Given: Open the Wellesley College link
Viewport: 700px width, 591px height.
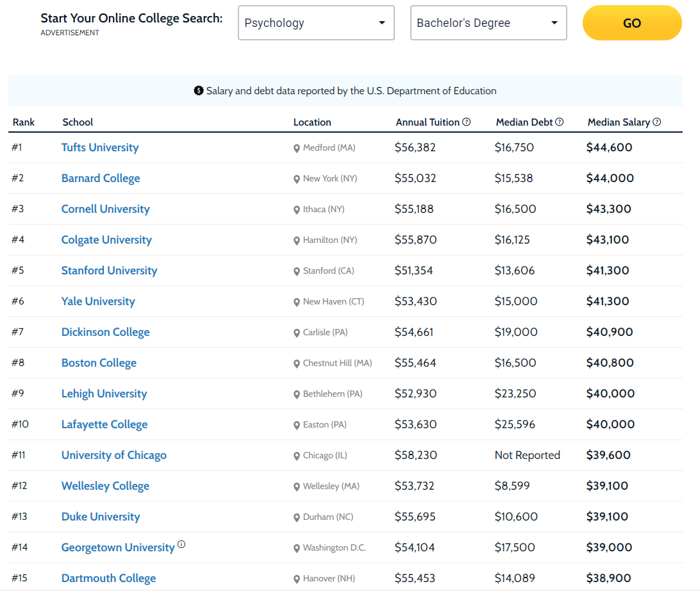Looking at the screenshot, I should [105, 486].
